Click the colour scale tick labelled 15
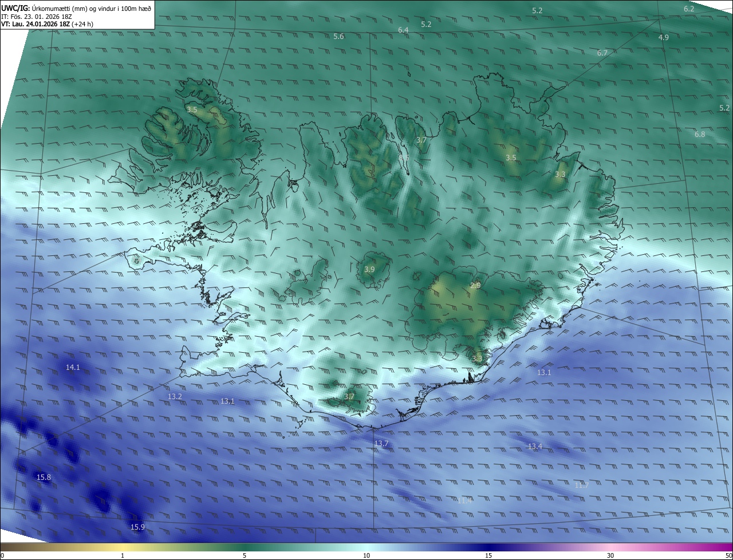 [488, 555]
